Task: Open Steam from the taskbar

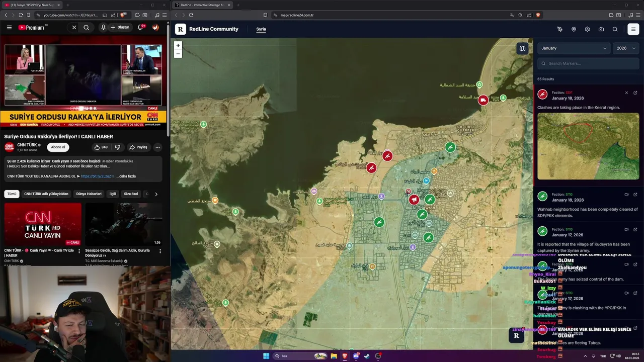Action: (367, 356)
